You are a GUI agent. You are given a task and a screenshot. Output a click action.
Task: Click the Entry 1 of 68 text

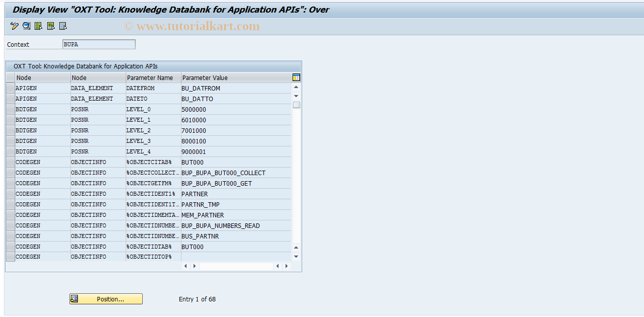pos(197,299)
